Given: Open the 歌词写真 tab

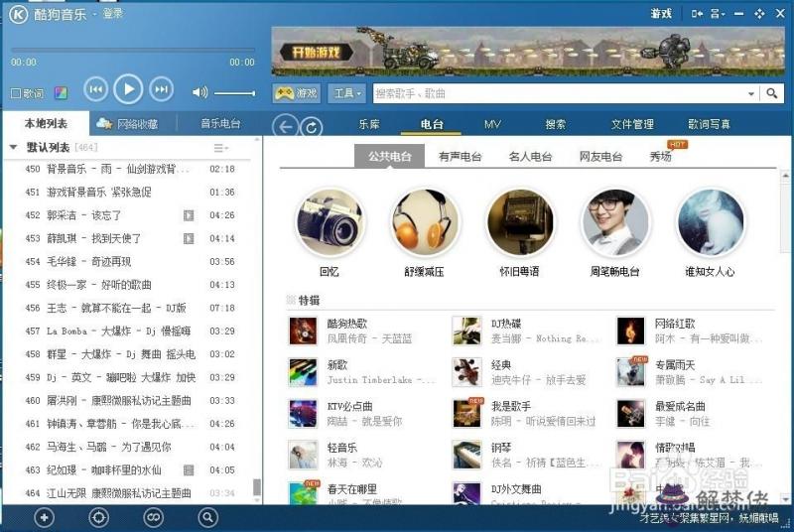Looking at the screenshot, I should [x=709, y=124].
